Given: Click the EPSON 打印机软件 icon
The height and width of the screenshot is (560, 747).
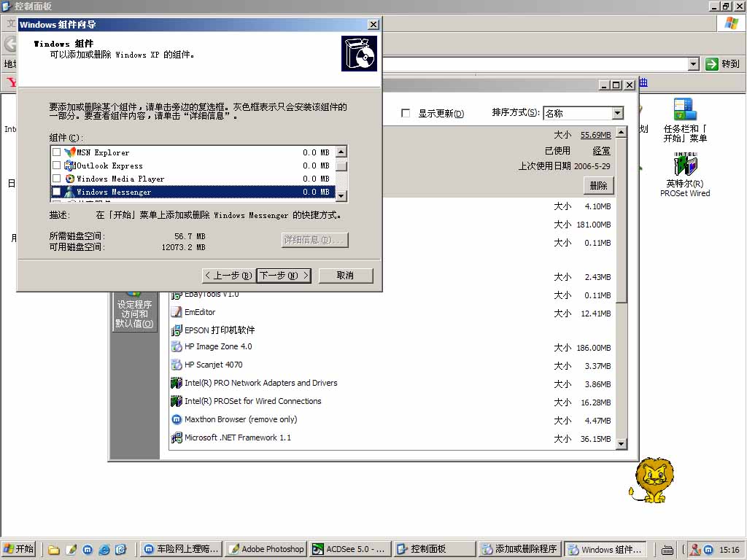Looking at the screenshot, I should [177, 330].
